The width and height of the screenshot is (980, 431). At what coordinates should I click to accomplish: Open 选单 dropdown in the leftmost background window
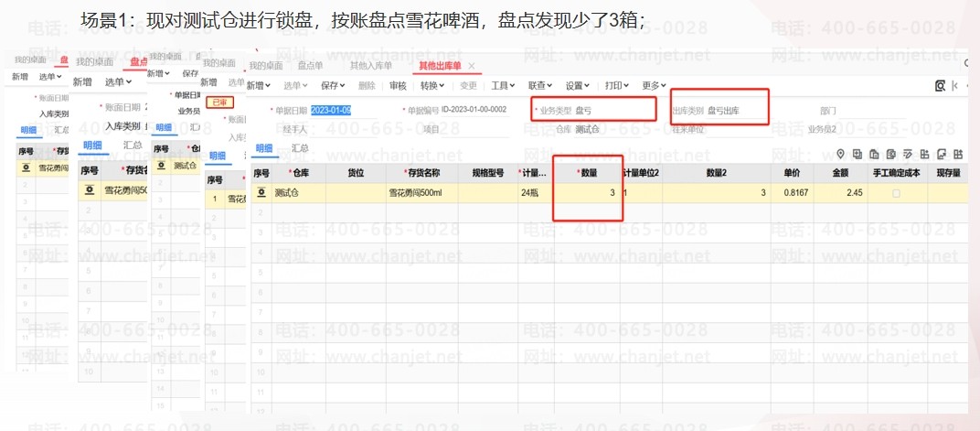[50, 77]
